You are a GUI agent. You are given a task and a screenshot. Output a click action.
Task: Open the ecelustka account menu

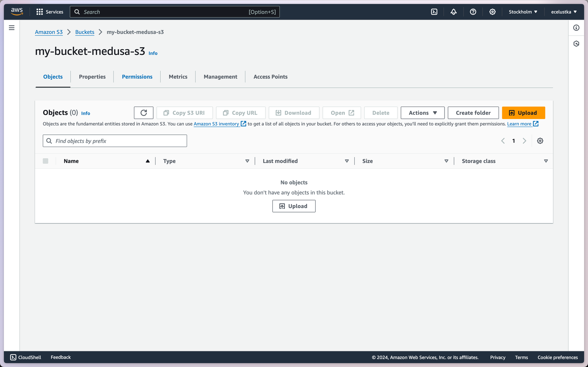(x=564, y=12)
